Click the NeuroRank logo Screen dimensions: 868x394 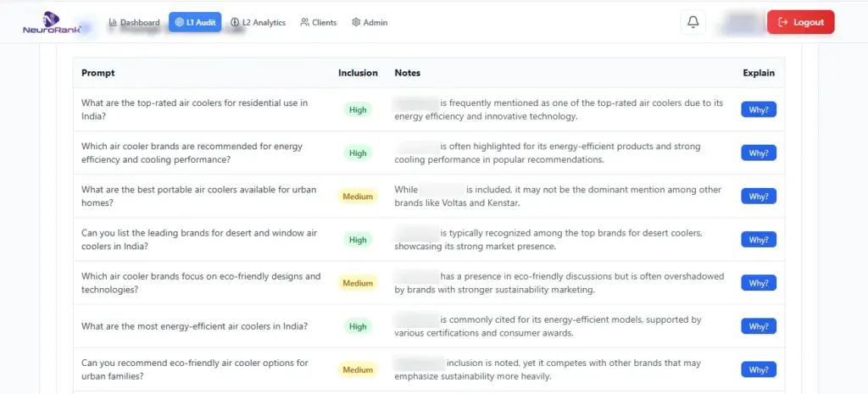click(52, 23)
